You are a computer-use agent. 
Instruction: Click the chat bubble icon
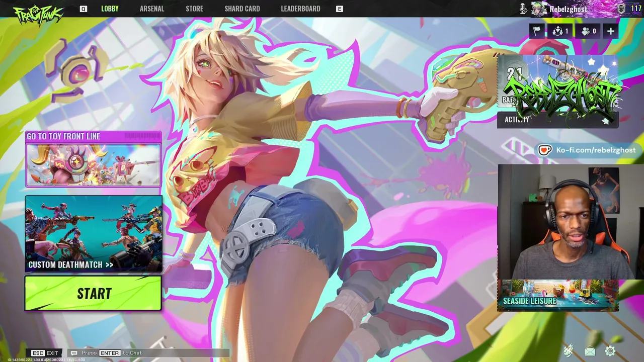coord(74,353)
